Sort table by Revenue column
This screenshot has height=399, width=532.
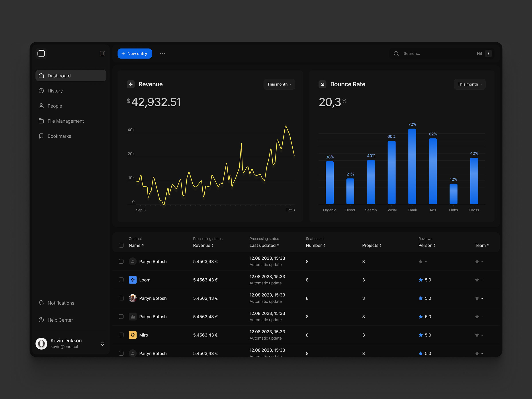coord(203,245)
